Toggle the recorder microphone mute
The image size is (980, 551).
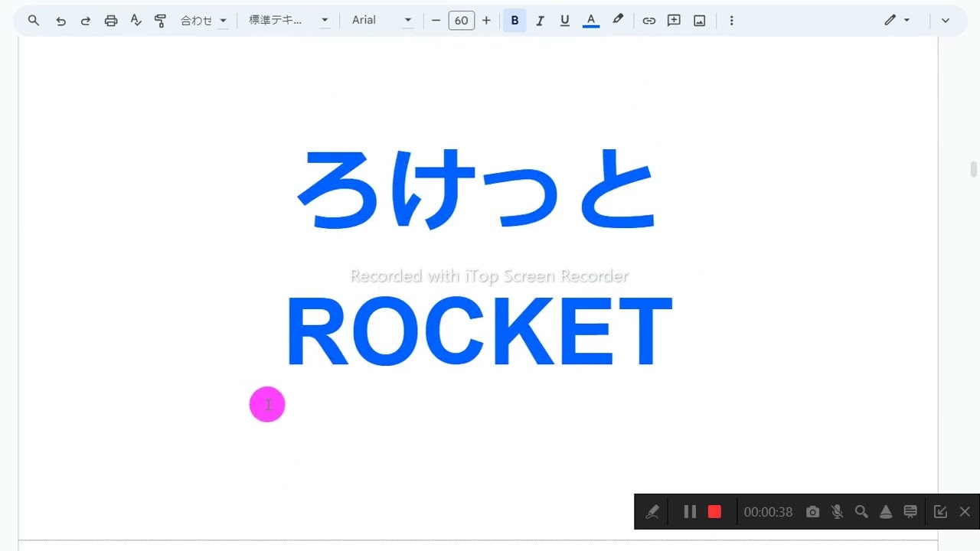click(837, 512)
